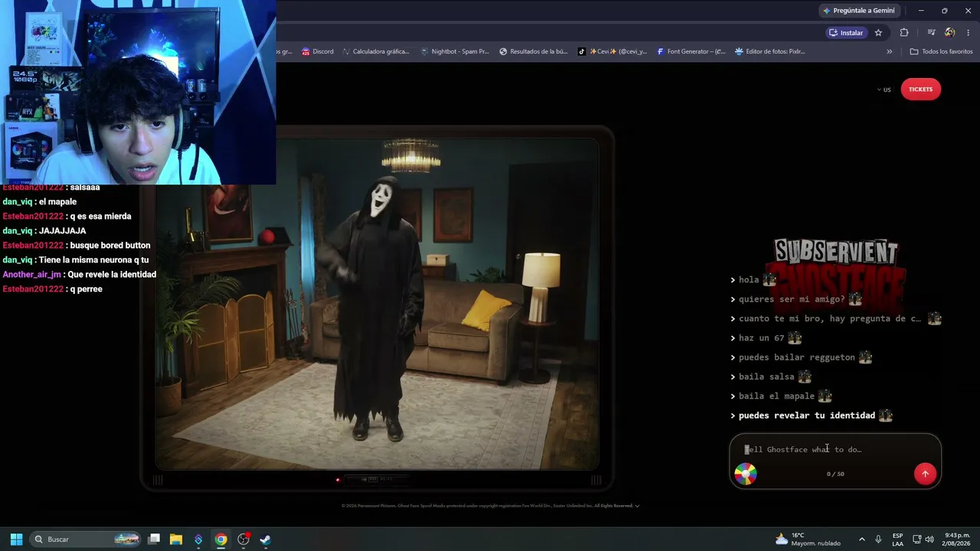Select the "cuanto te mi bro" entry
980x551 pixels.
tap(836, 319)
